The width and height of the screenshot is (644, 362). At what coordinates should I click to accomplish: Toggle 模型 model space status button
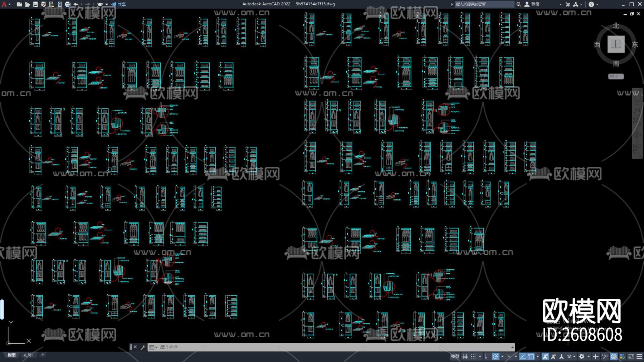coord(455,356)
